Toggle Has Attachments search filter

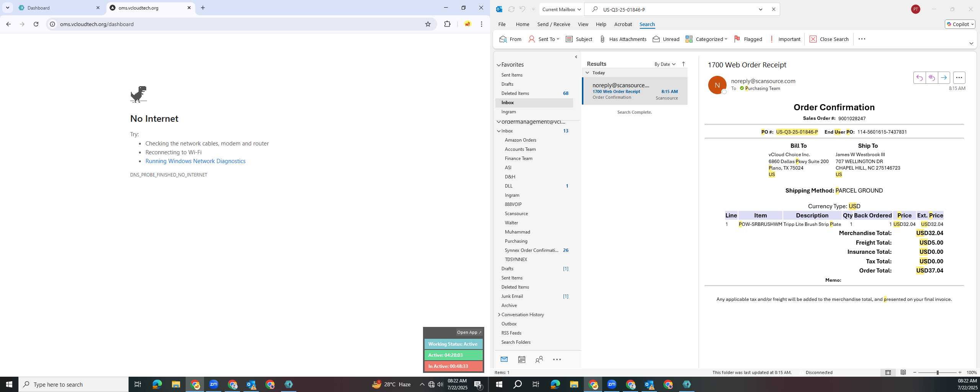(x=623, y=39)
